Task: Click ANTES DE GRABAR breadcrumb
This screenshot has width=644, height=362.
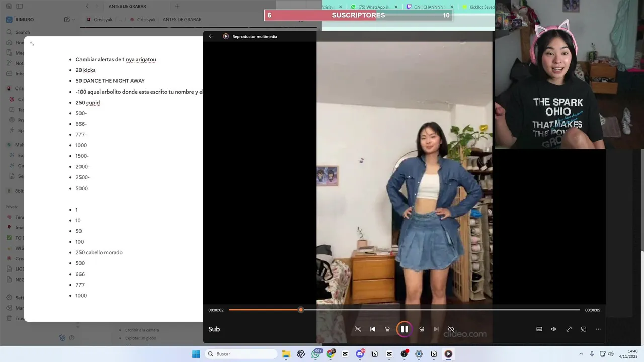Action: click(182, 20)
